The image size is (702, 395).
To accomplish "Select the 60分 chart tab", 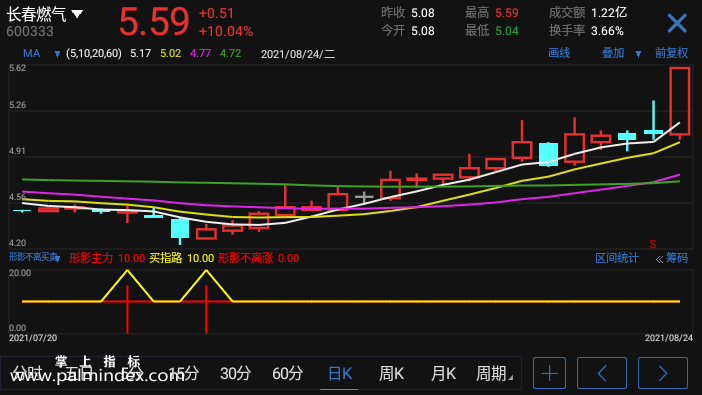I will (x=287, y=373).
